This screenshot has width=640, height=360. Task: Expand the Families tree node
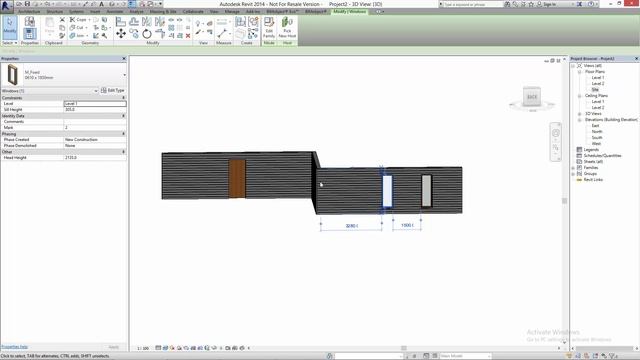pos(573,168)
